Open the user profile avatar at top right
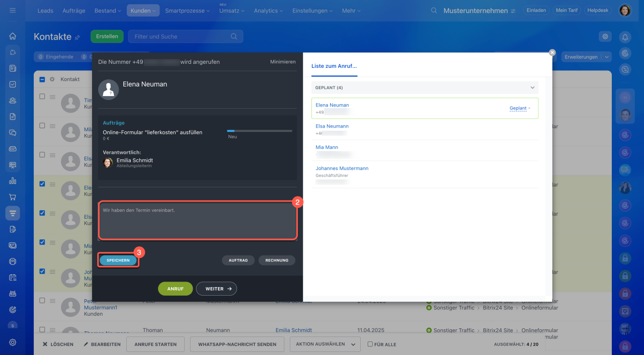This screenshot has width=644, height=355. tap(625, 11)
